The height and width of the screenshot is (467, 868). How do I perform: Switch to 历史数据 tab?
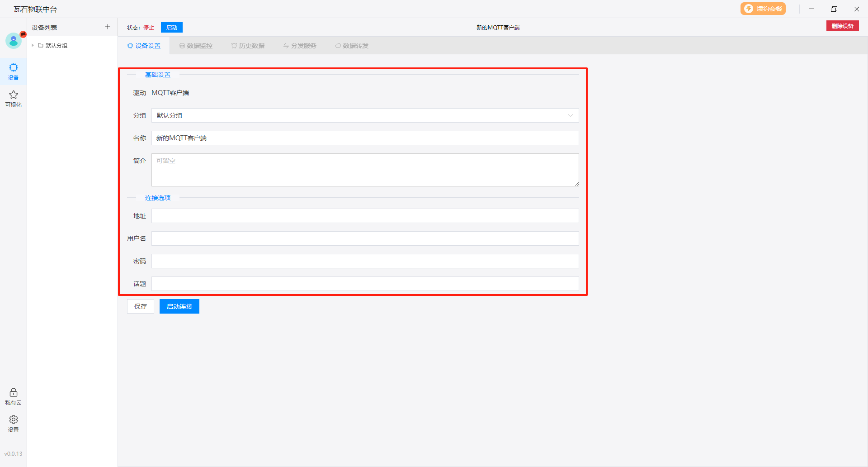point(248,46)
